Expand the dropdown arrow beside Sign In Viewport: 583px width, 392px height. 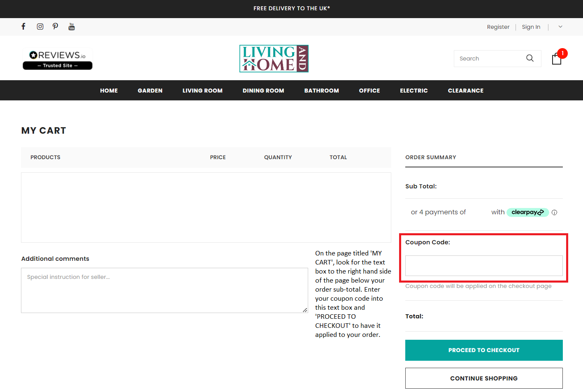click(x=560, y=27)
